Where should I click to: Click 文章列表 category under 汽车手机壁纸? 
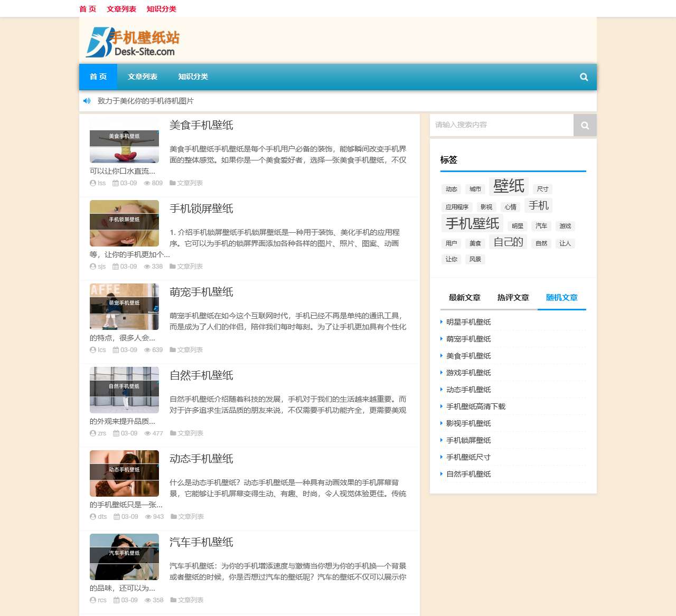[x=191, y=600]
